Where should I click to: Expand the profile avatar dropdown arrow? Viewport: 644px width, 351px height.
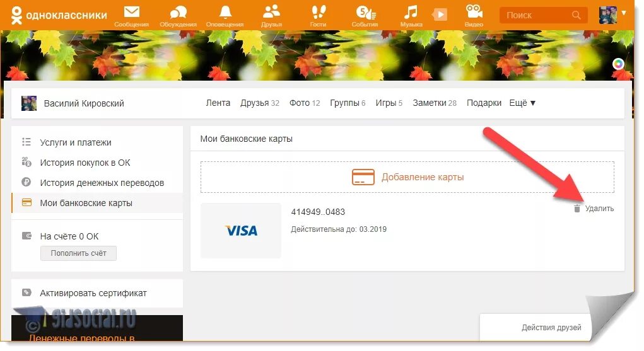tap(624, 13)
